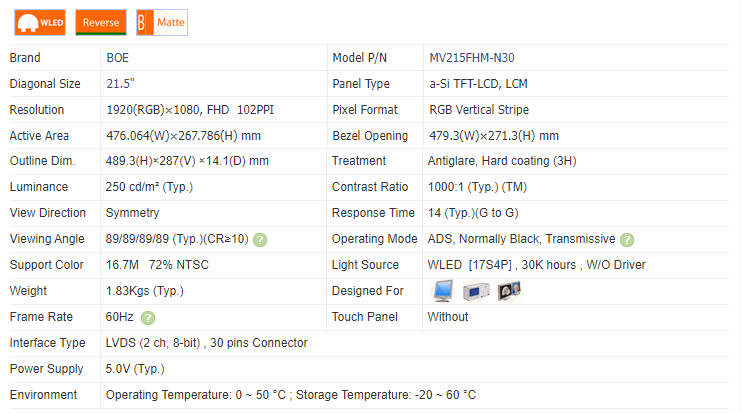Click the BOE brand name
744x413 pixels.
click(117, 58)
